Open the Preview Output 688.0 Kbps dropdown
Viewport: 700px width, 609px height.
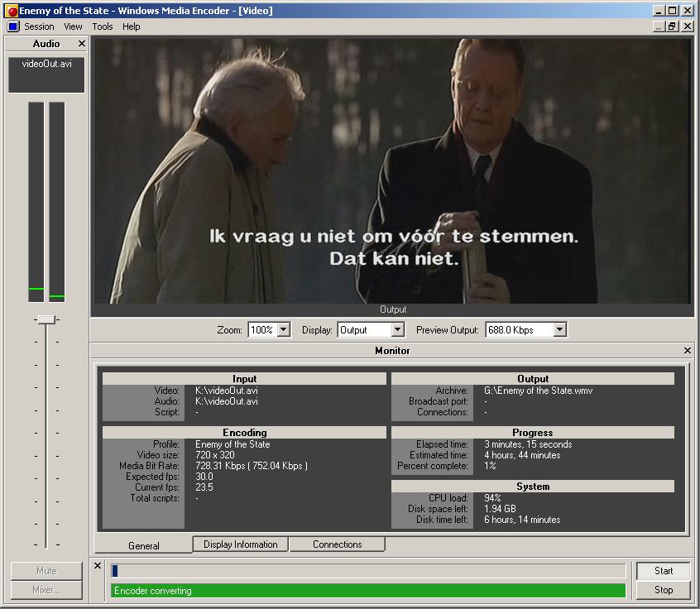click(x=560, y=330)
